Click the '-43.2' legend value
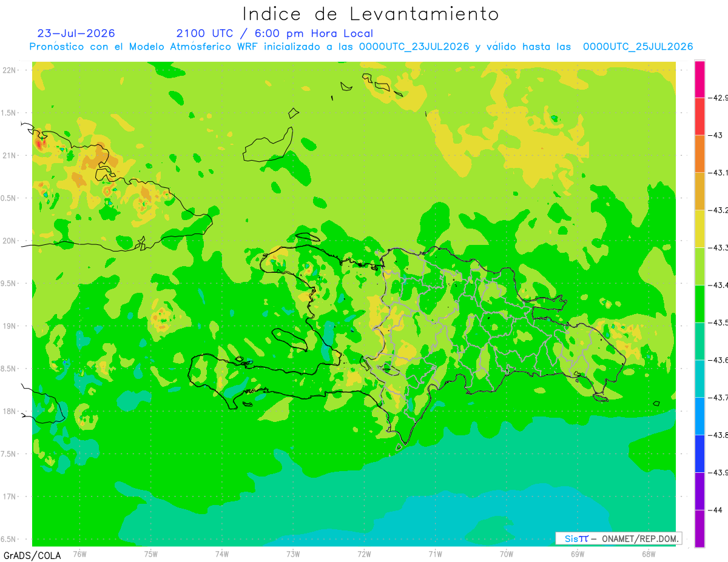The height and width of the screenshot is (562, 728). 718,210
